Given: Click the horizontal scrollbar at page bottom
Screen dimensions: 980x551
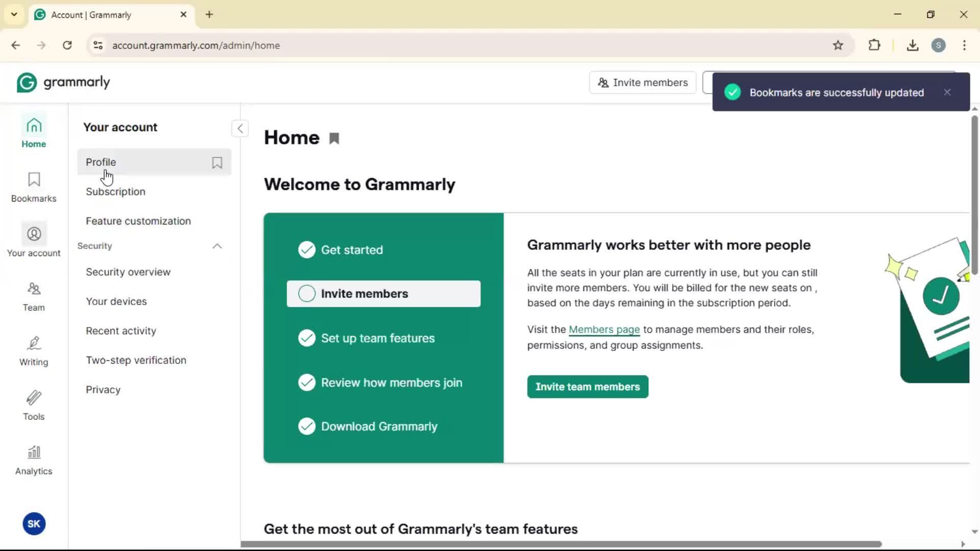Looking at the screenshot, I should click(561, 544).
